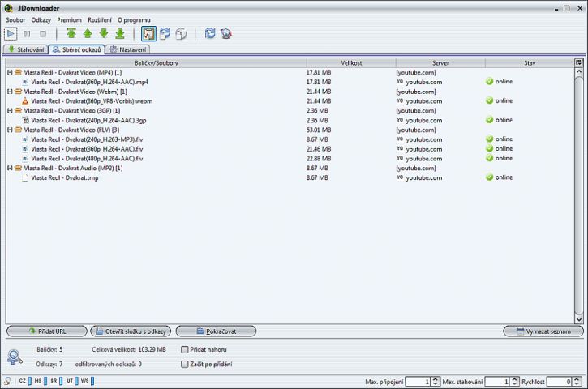Click file icon of the .3gp file
The height and width of the screenshot is (389, 588).
(25, 120)
